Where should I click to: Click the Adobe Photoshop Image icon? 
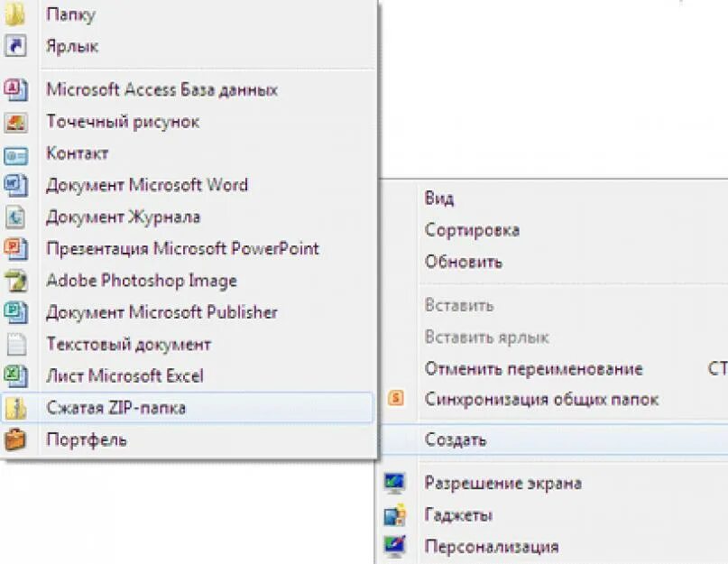(15, 281)
